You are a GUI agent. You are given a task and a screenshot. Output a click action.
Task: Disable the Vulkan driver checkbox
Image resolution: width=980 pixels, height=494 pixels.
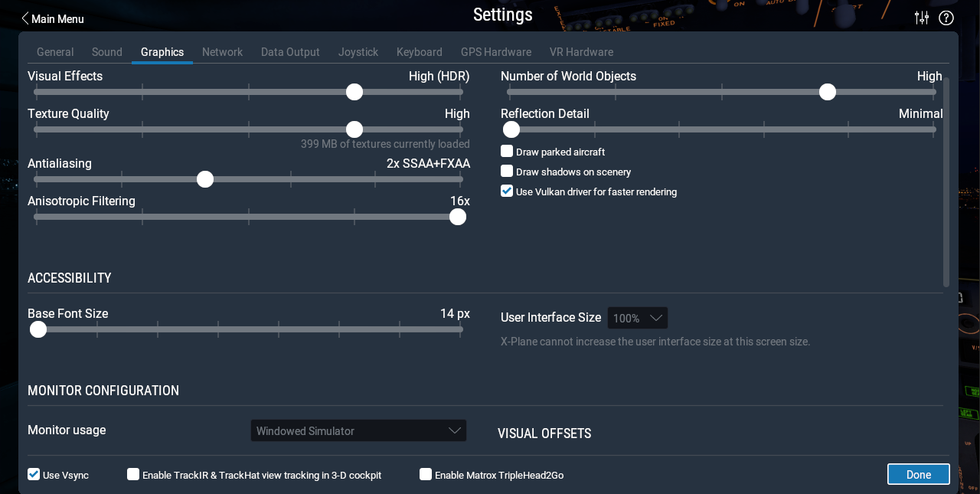pos(507,191)
